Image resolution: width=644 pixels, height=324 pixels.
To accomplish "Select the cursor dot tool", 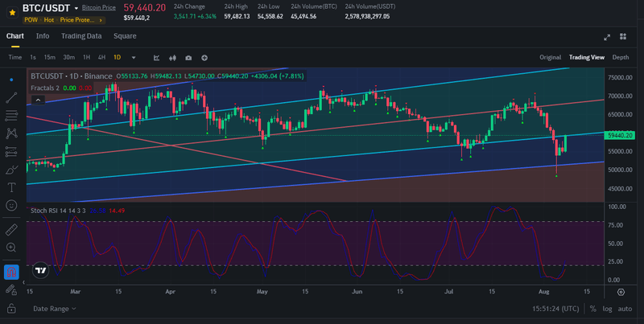I will click(x=11, y=80).
